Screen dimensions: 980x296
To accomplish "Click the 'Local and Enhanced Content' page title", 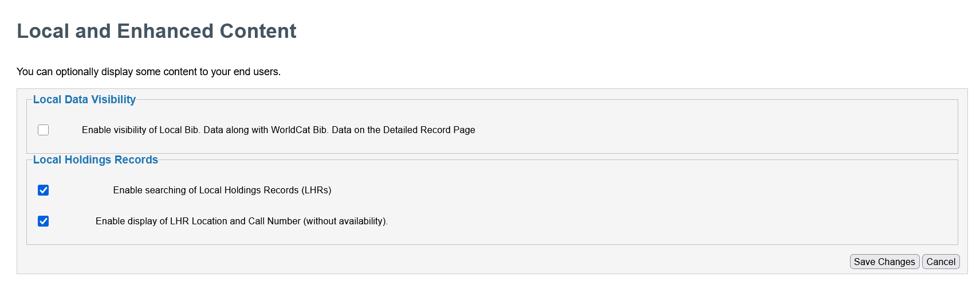I will click(156, 31).
